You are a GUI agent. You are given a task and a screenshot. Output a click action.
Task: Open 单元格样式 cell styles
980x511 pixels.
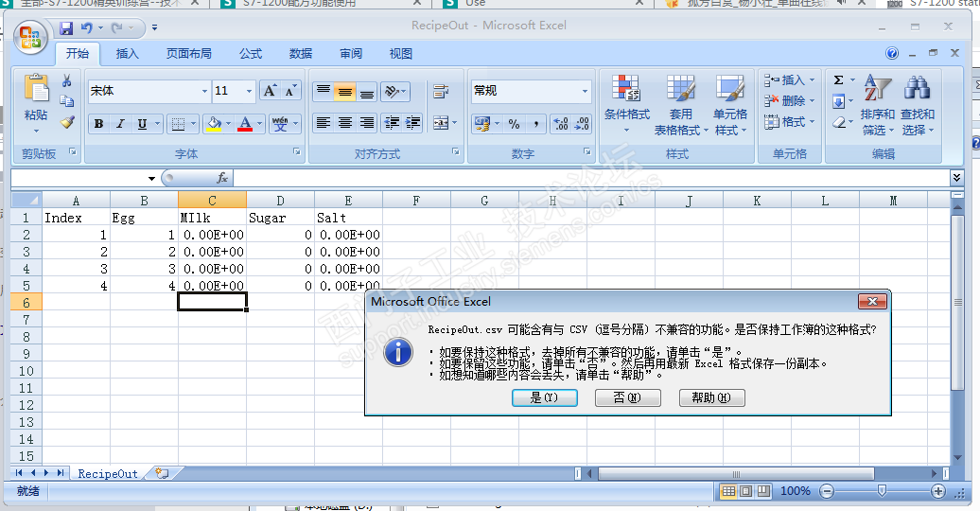pos(730,104)
